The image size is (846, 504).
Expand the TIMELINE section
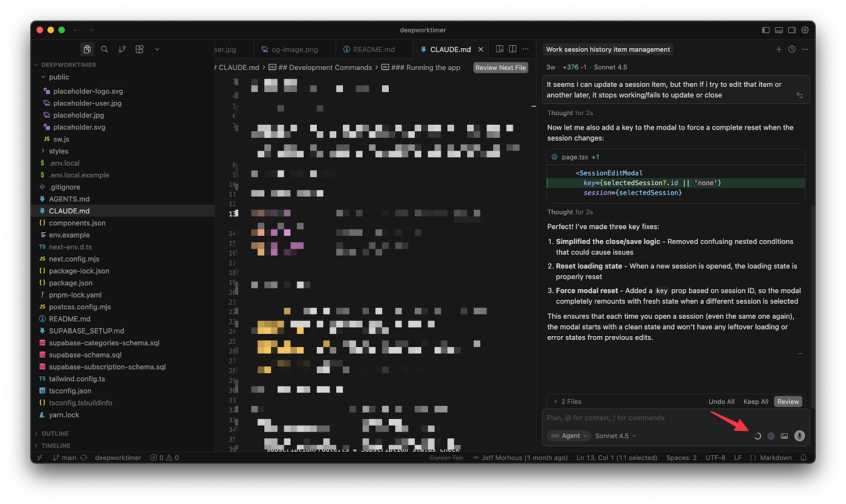pyautogui.click(x=56, y=446)
